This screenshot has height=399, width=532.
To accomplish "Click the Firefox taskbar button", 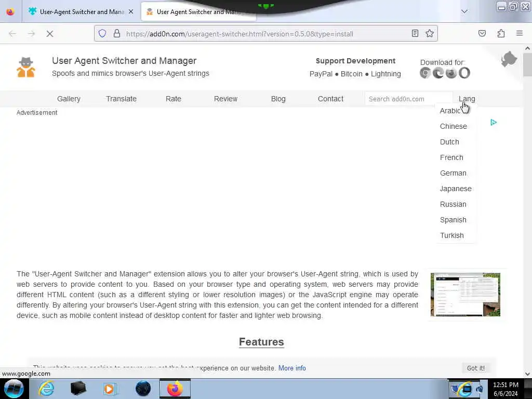I will point(175,389).
